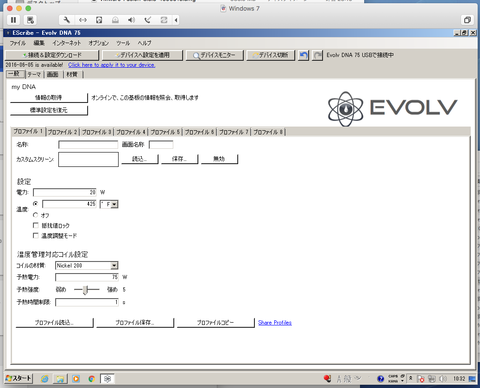The image size is (480, 388).
Task: Click the 画面名称 input field
Action: [161, 144]
